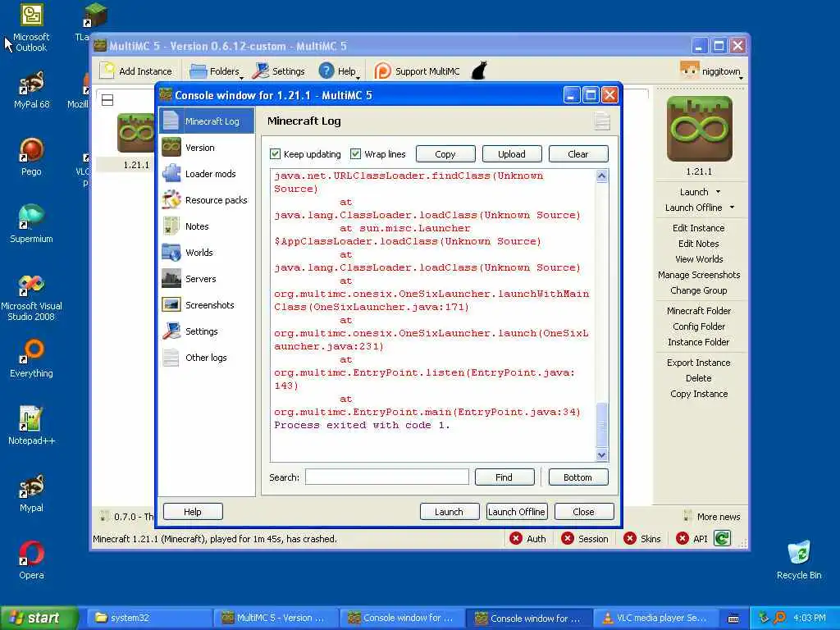Click the More news button
Screen dimensions: 840x630
[x=713, y=517]
